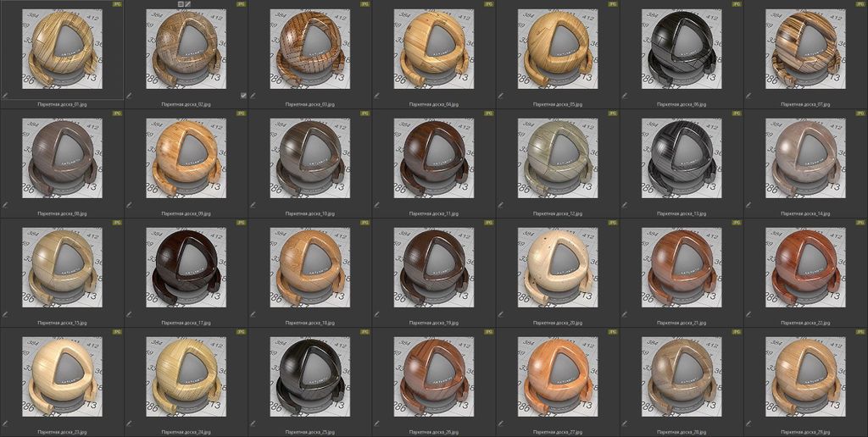Tick the checkbox on Паркетная доска_02 thumbnail
Screen dimensions: 868x437
(243, 96)
